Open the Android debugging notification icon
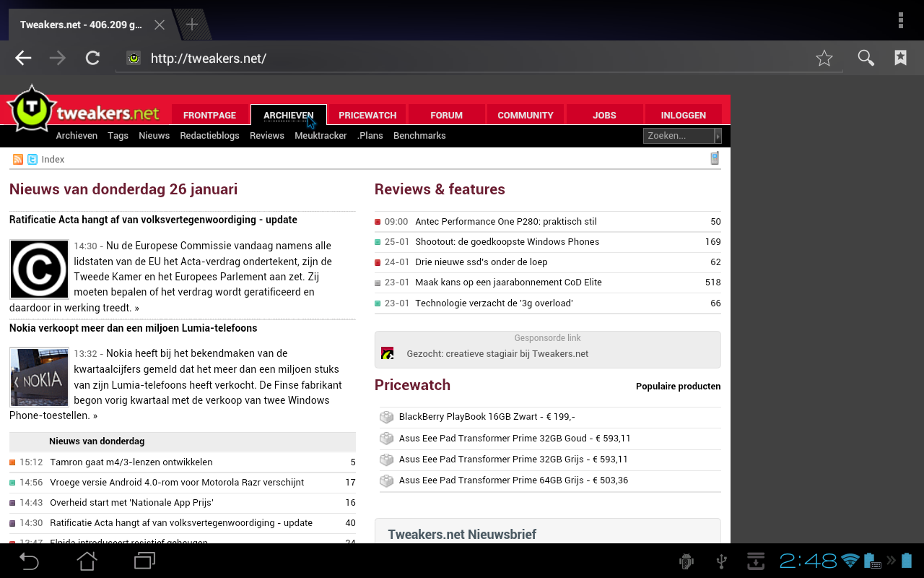This screenshot has height=578, width=924. 687,561
